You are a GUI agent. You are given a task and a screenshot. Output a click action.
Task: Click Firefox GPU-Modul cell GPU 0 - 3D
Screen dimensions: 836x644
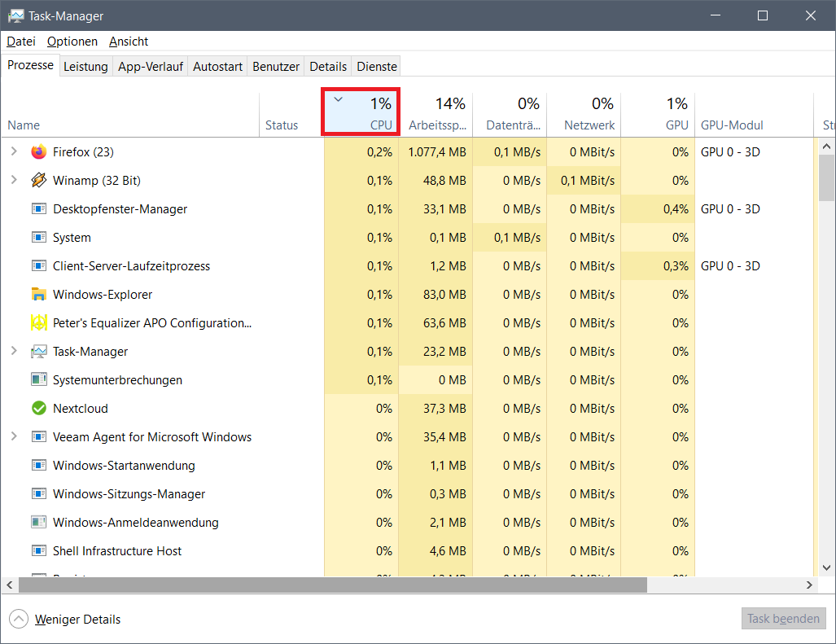click(730, 152)
